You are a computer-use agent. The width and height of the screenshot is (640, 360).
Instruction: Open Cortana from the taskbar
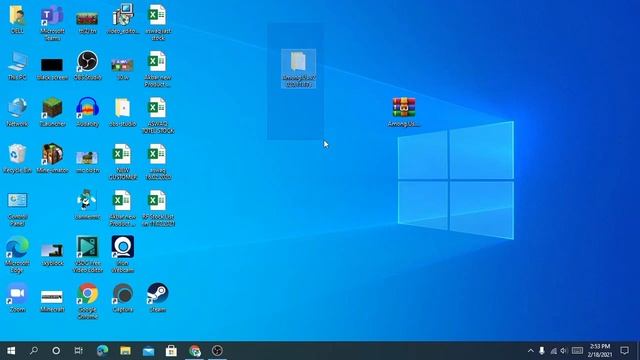tap(56, 351)
